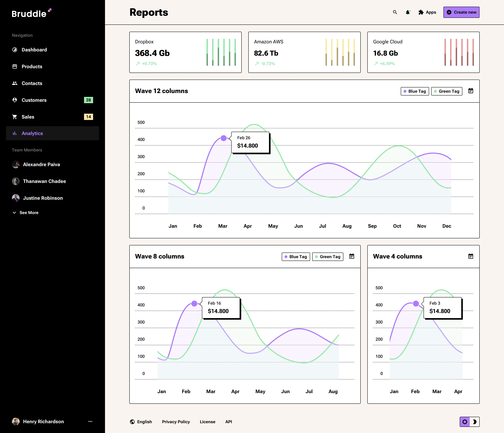
Task: Switch to dark mode moon toggle
Action: 475,422
